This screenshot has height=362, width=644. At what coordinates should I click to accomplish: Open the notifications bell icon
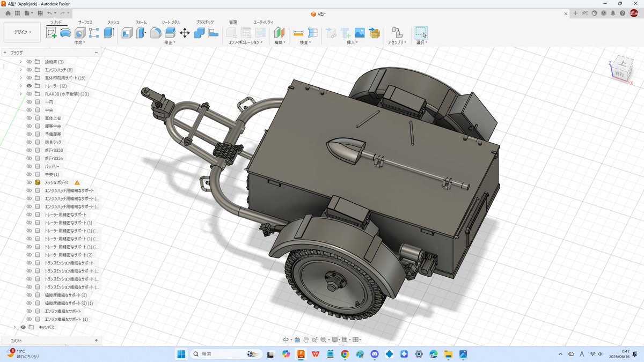point(612,13)
